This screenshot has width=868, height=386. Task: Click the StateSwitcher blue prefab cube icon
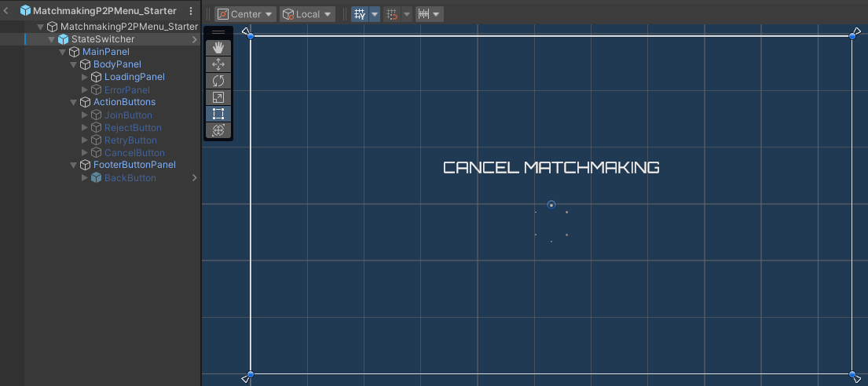63,39
